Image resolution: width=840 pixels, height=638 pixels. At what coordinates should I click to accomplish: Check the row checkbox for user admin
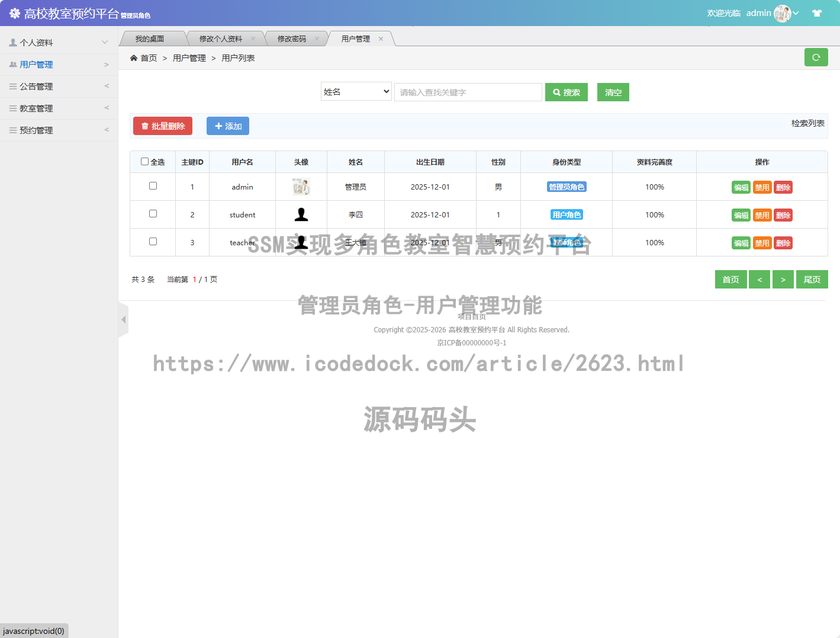(153, 185)
